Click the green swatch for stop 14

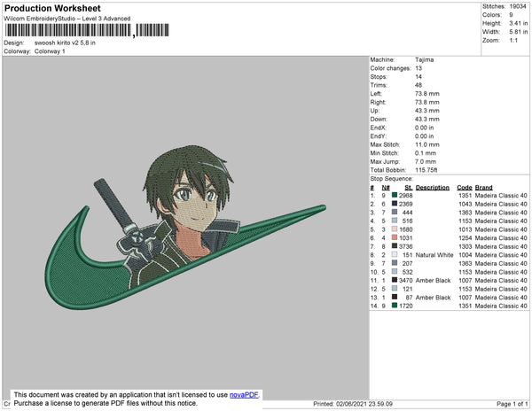coord(395,306)
